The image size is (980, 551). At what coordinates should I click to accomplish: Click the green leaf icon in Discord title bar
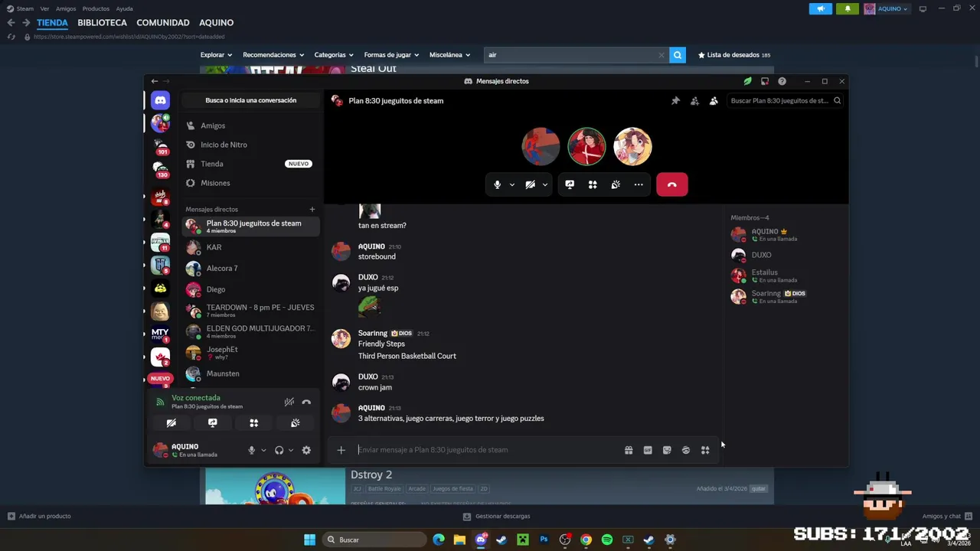point(747,81)
